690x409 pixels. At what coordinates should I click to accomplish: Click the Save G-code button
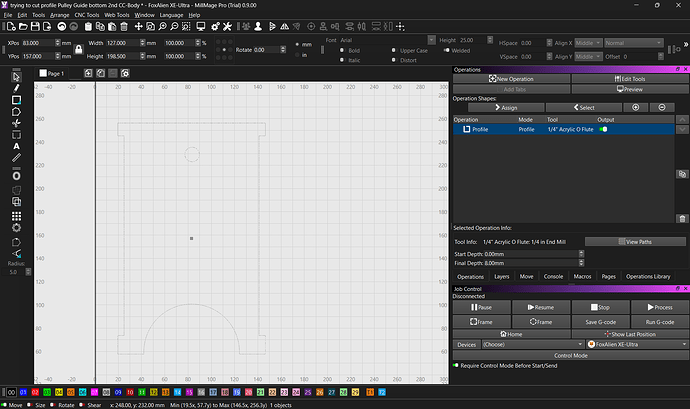601,322
